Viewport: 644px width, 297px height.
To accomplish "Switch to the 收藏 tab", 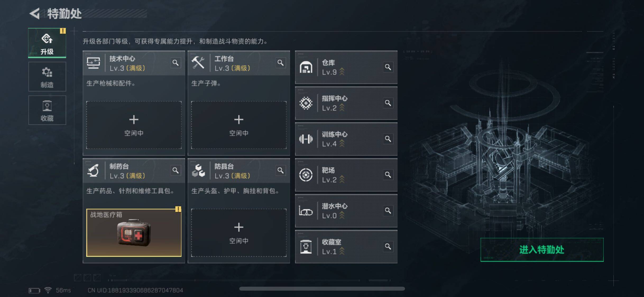I will pos(47,110).
